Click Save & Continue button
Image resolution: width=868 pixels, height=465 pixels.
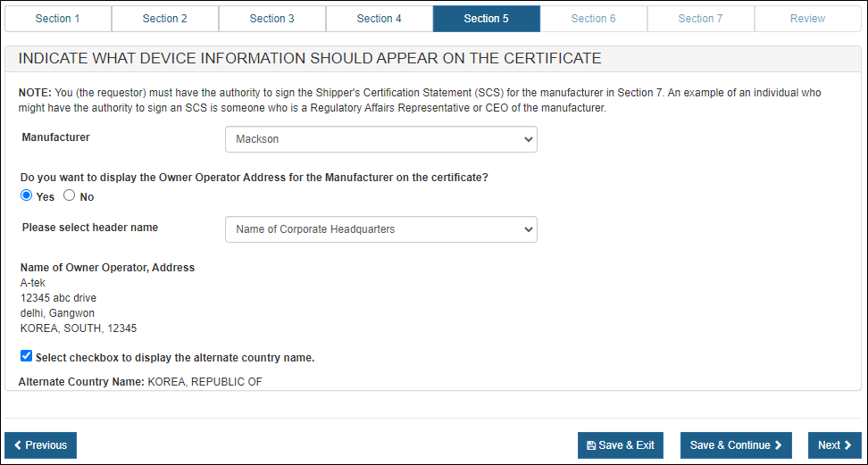[x=736, y=445]
